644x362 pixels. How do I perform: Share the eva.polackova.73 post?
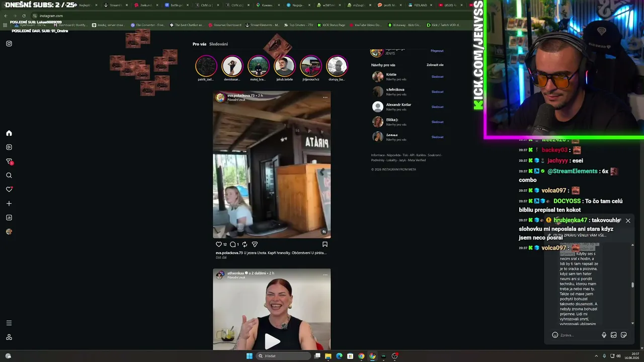[x=255, y=244]
